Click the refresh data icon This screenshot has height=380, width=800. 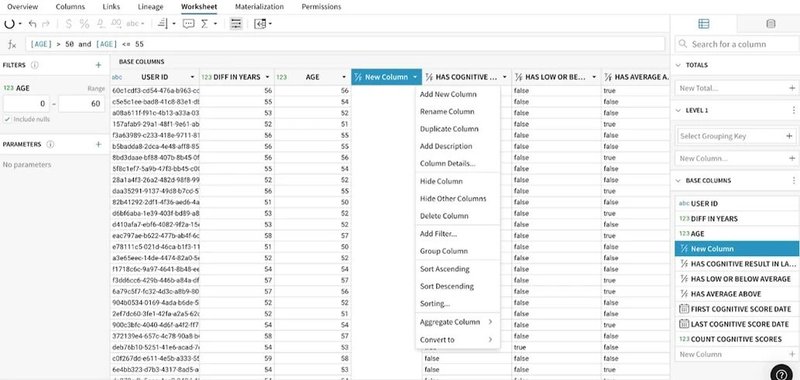tap(9, 23)
